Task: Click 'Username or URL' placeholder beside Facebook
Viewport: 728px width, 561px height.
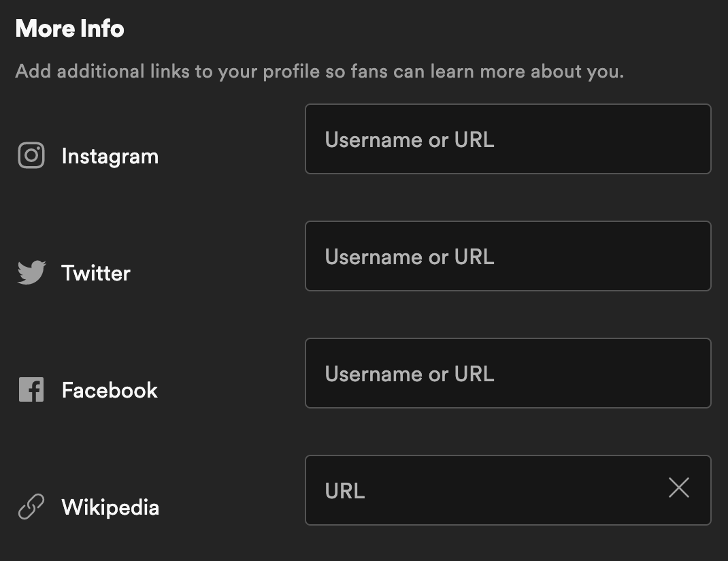Action: [409, 374]
